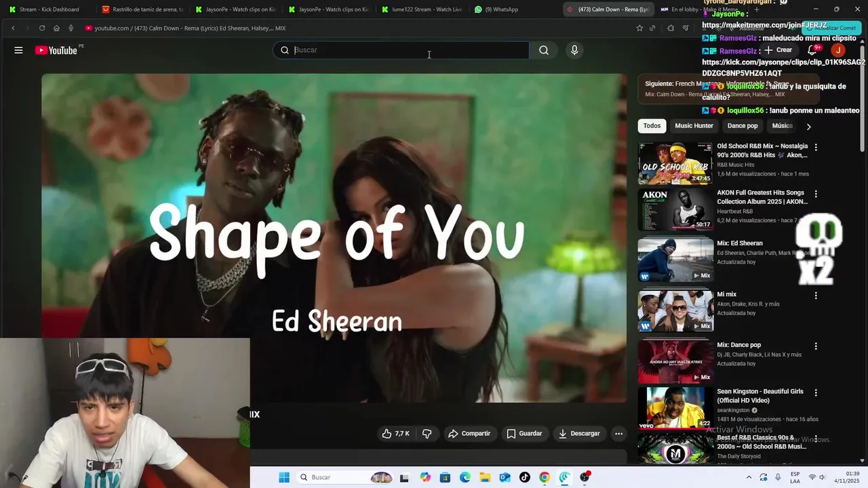Open Windows Start menu
Image resolution: width=868 pixels, height=488 pixels.
tap(284, 477)
